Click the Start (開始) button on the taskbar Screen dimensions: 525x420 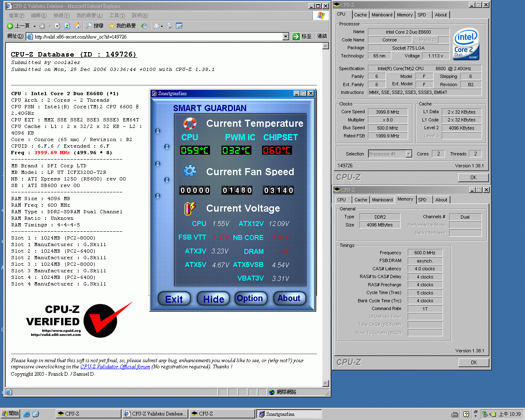click(x=11, y=414)
